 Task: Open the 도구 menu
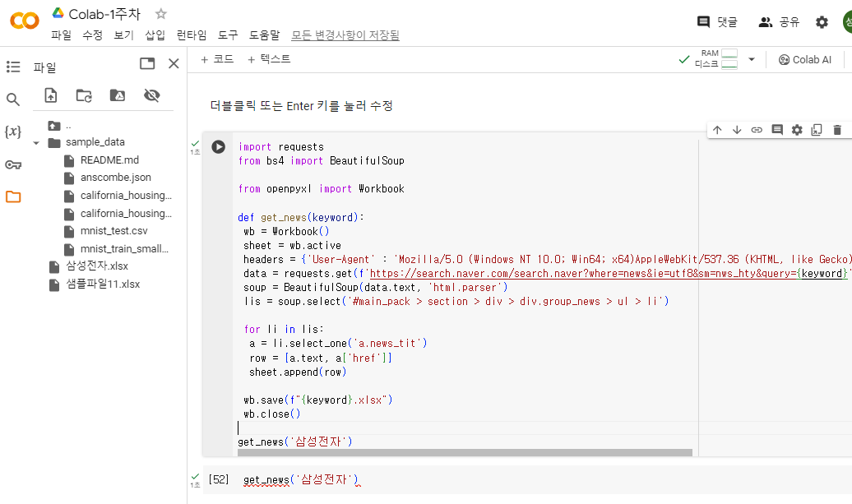[228, 35]
